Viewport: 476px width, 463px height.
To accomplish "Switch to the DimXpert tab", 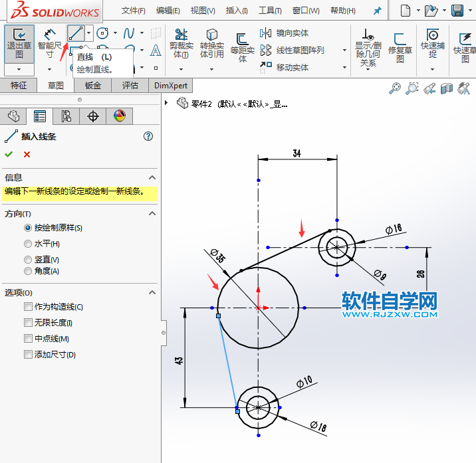I will [x=171, y=86].
